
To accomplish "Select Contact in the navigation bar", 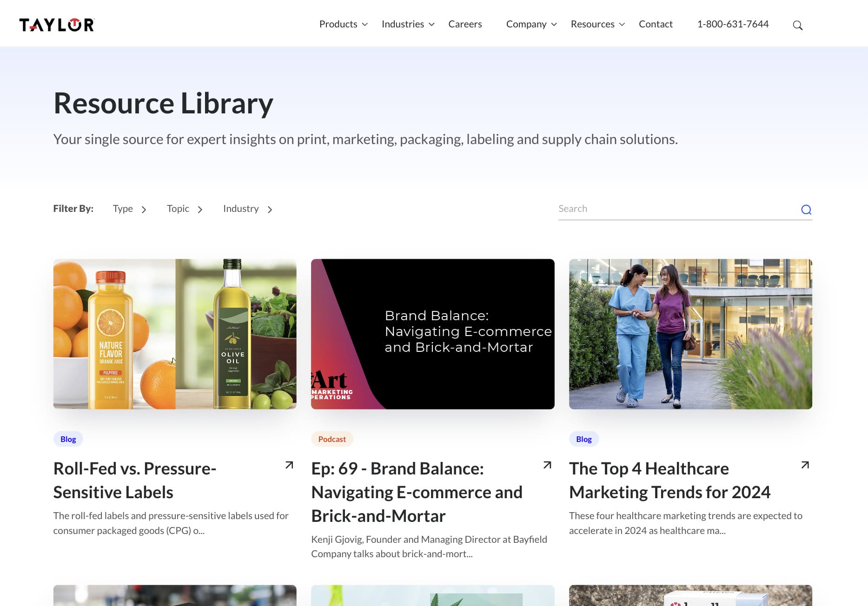I will 656,24.
